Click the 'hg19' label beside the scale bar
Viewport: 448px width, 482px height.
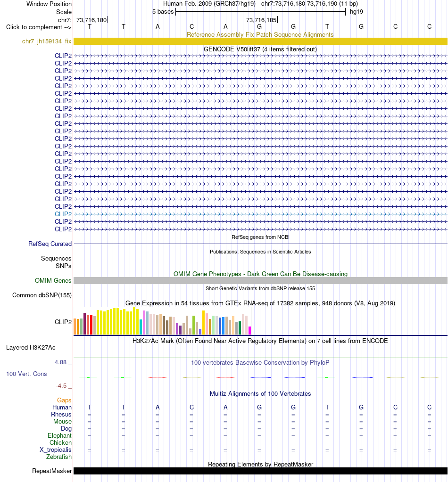357,12
